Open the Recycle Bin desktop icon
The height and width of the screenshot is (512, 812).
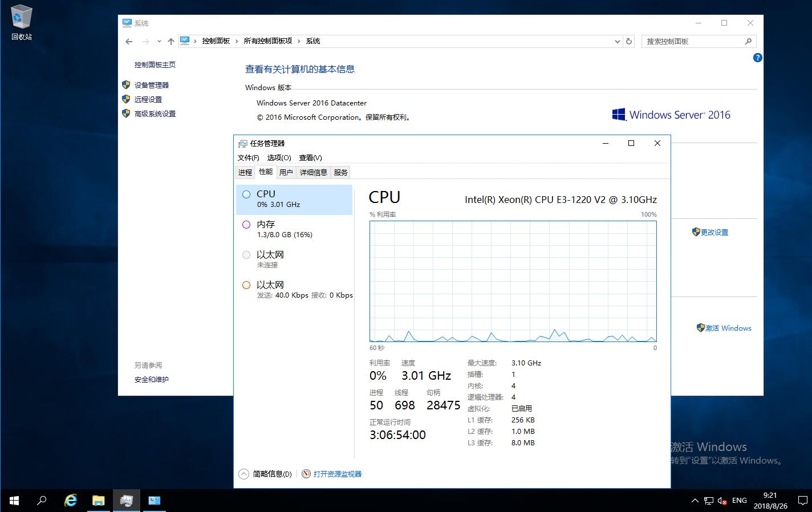click(22, 23)
